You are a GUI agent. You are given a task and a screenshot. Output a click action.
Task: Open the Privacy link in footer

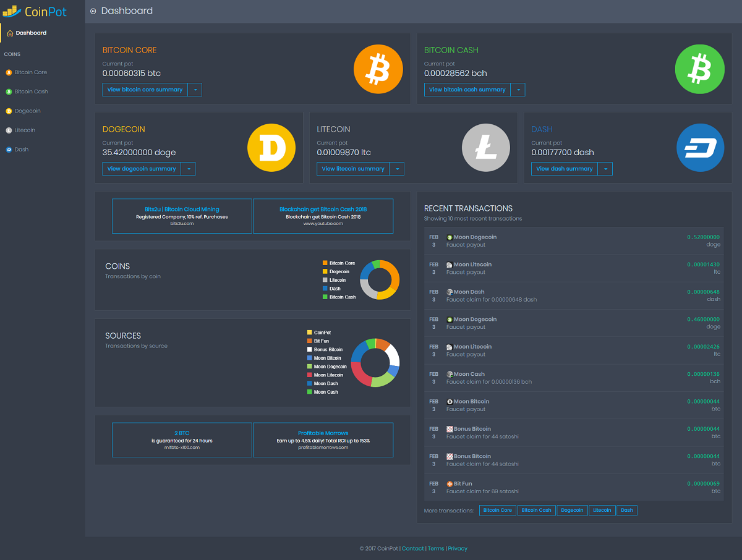pyautogui.click(x=458, y=548)
